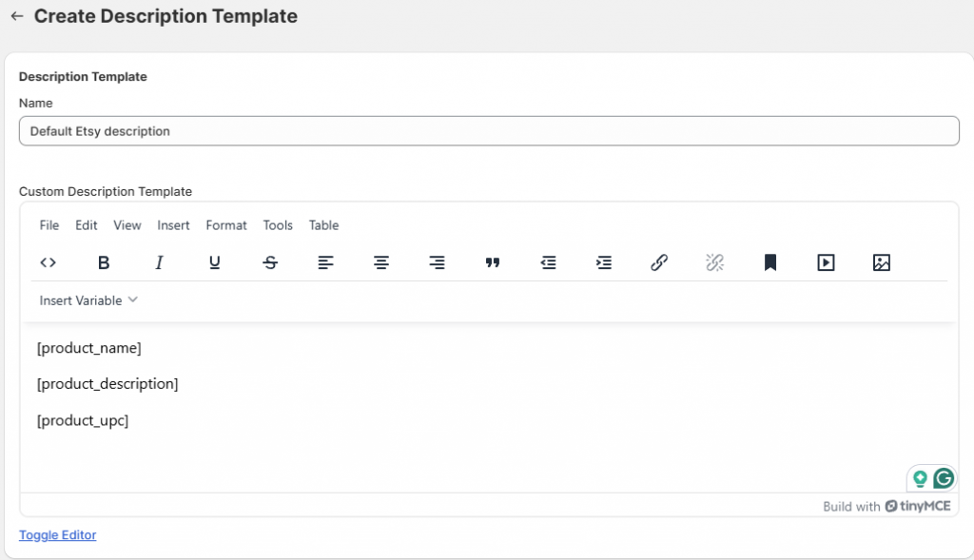Open the Format menu

pyautogui.click(x=226, y=225)
